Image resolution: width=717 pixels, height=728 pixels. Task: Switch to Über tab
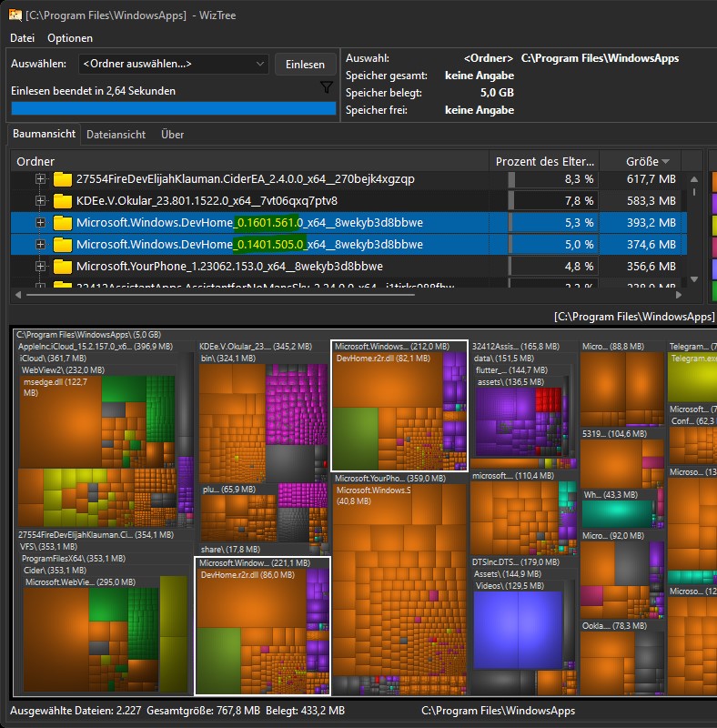coord(172,135)
